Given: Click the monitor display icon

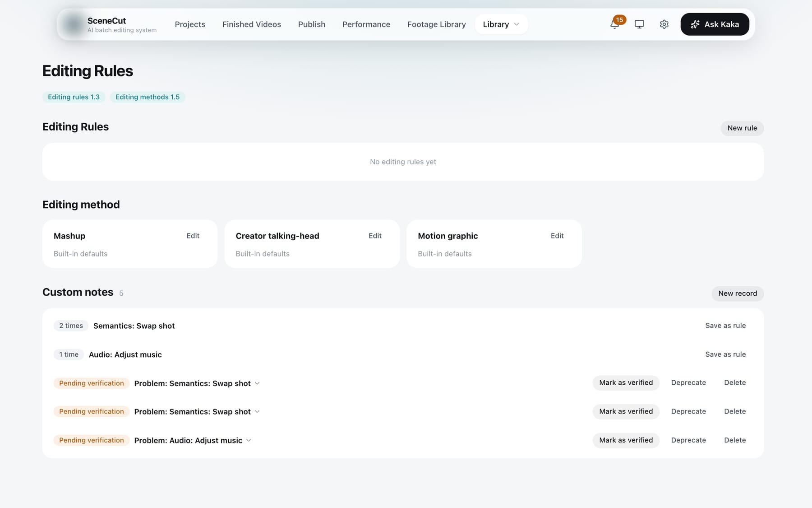Looking at the screenshot, I should [x=639, y=24].
